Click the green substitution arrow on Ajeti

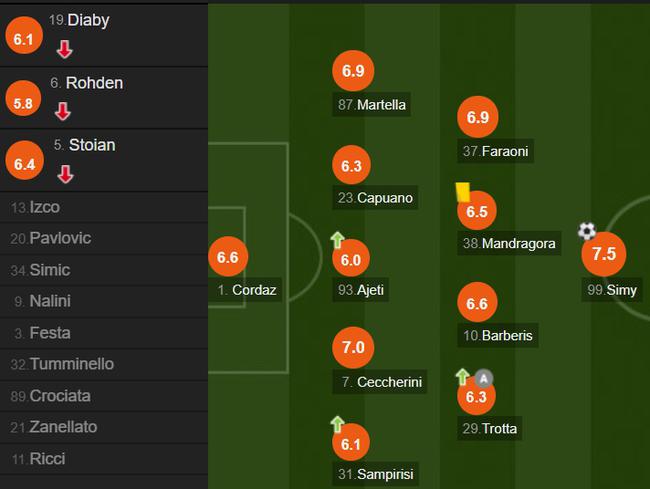[x=337, y=240]
